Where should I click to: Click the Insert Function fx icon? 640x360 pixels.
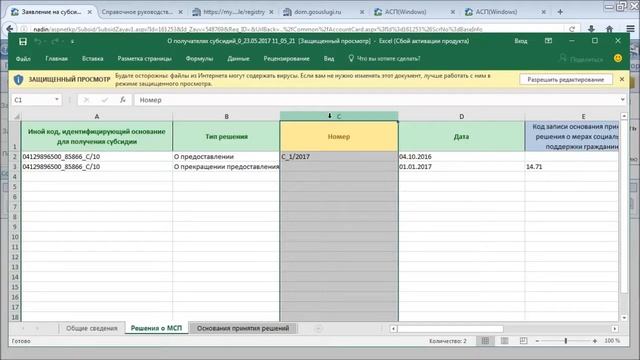click(122, 100)
